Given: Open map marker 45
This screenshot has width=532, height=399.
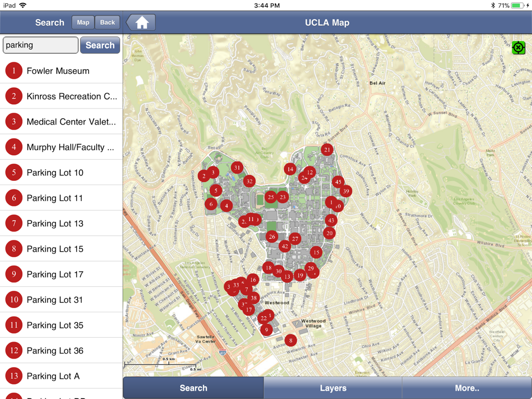Looking at the screenshot, I should 338,182.
